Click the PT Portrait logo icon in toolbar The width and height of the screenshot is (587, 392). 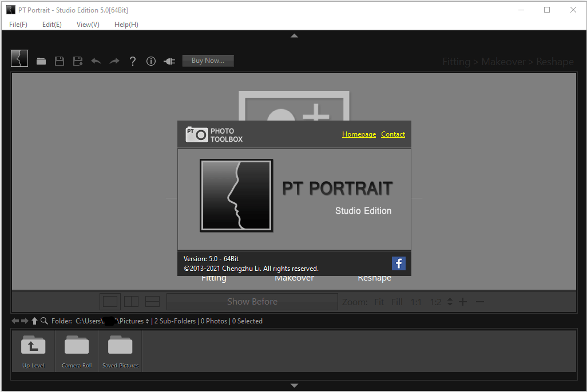tap(19, 58)
